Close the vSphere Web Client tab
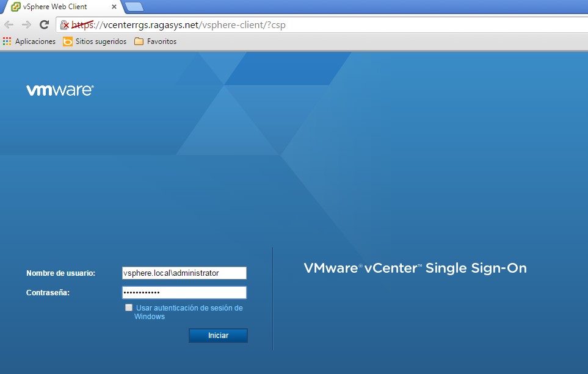This screenshot has width=588, height=374. (114, 7)
